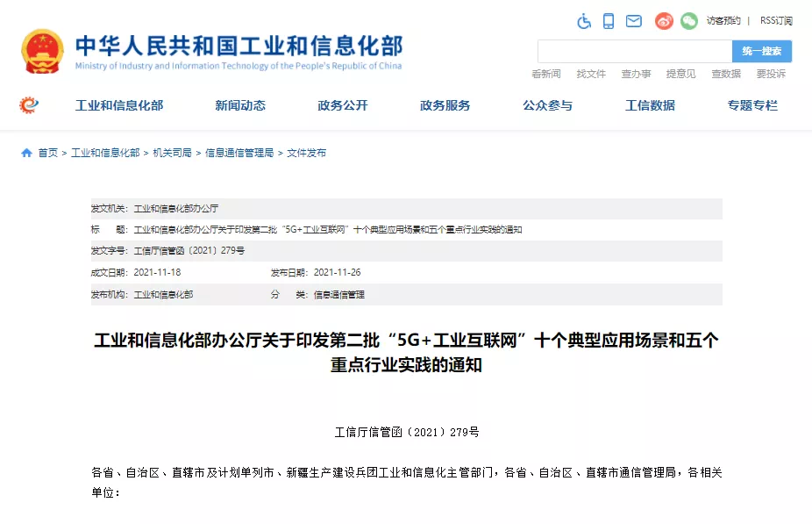This screenshot has width=812, height=524.
Task: Open the 工信数据 navigation menu
Action: (x=651, y=105)
